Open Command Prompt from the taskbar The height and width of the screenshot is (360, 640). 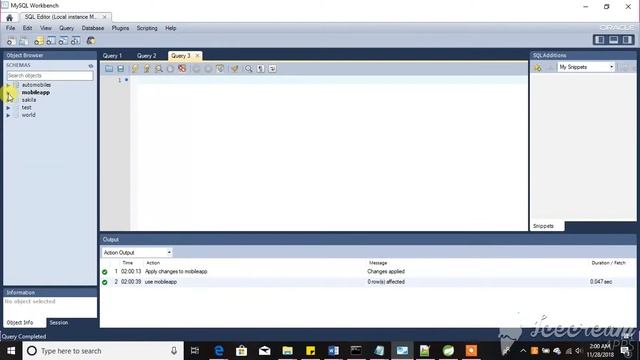coord(356,351)
